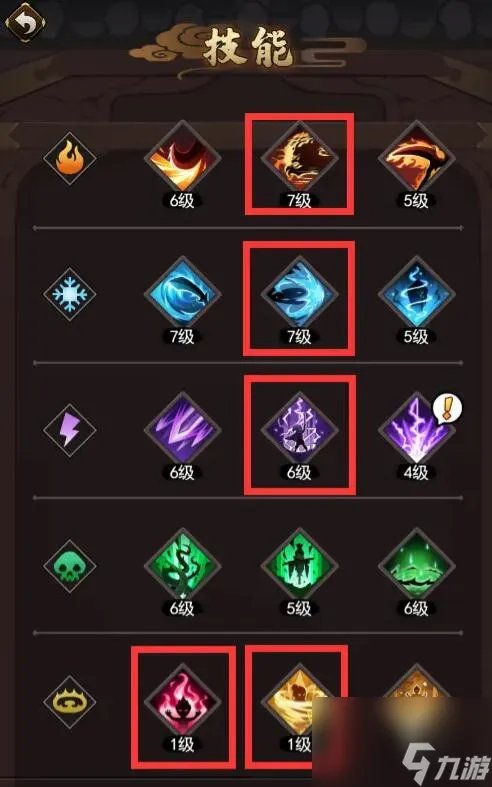Select the fire element category icon
This screenshot has width=492, height=787.
69,160
